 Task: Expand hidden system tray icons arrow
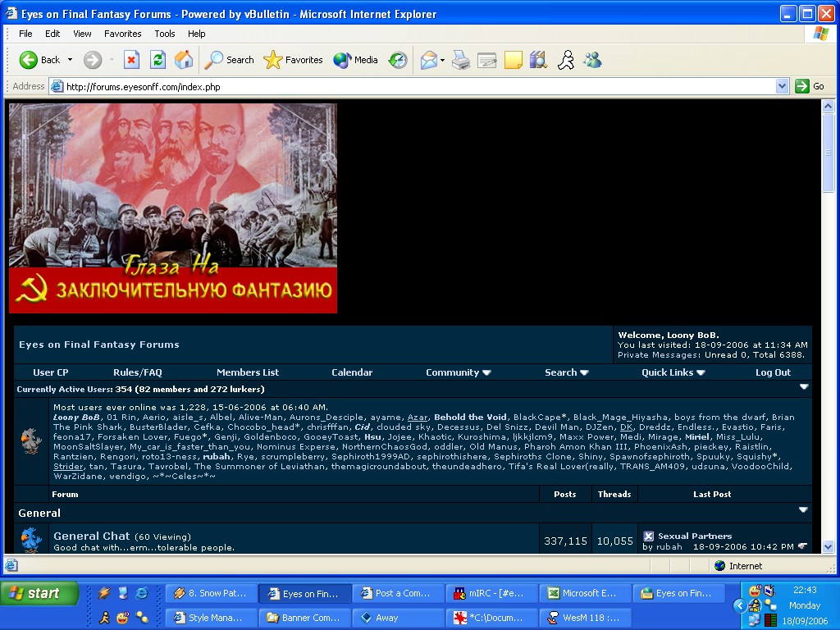pyautogui.click(x=740, y=606)
